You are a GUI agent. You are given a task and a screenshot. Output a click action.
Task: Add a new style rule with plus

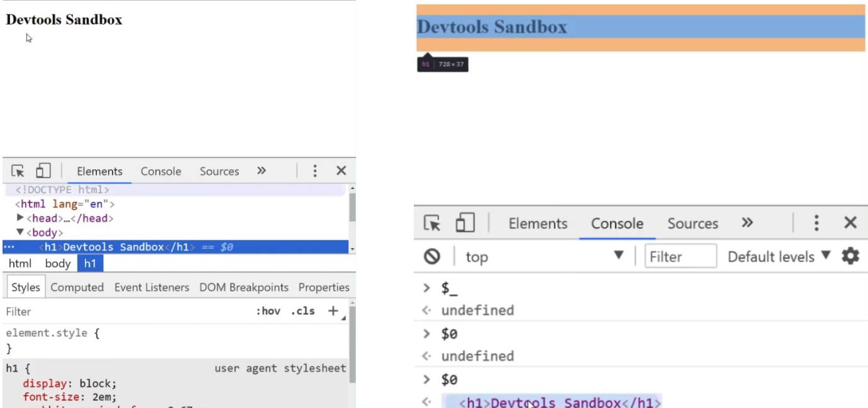pos(333,311)
